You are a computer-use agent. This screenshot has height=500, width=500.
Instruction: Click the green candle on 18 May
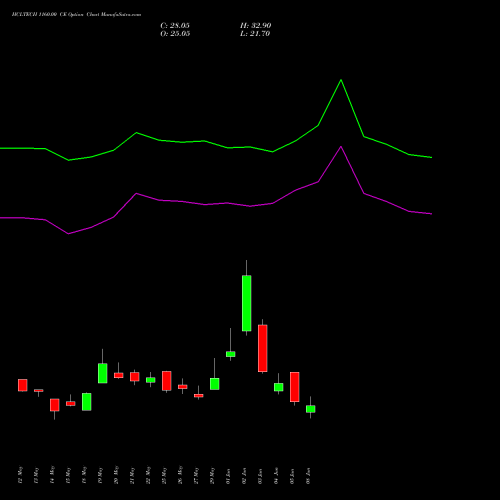click(x=87, y=402)
